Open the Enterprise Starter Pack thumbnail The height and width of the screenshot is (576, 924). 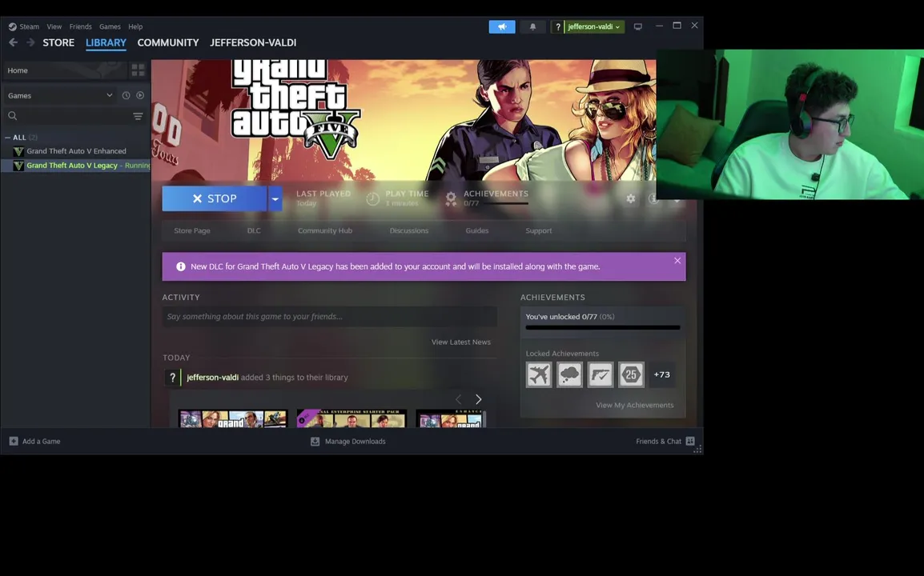pos(352,418)
